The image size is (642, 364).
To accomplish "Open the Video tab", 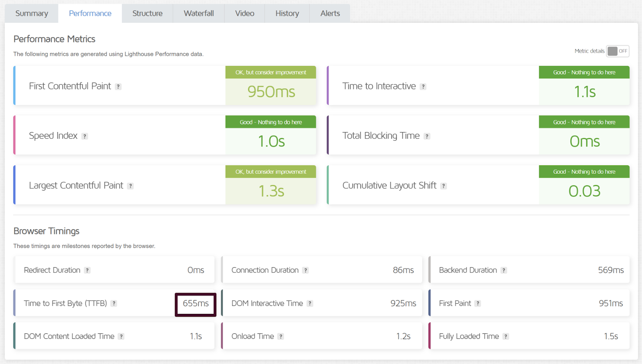I will pos(245,13).
